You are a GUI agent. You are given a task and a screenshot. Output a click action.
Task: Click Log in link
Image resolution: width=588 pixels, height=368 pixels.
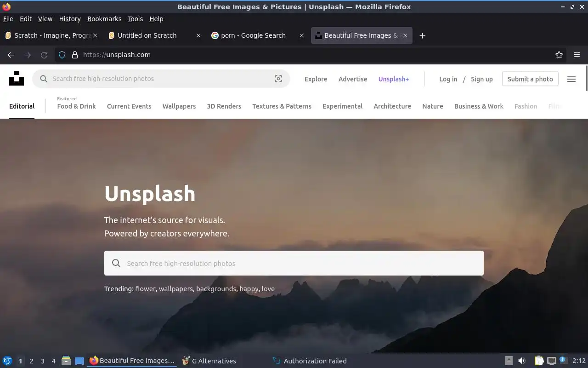pos(448,79)
